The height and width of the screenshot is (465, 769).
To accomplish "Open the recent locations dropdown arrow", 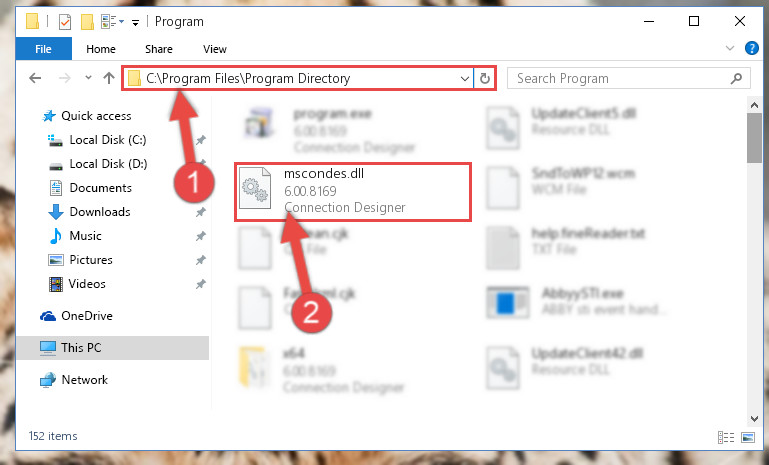I will [88, 78].
